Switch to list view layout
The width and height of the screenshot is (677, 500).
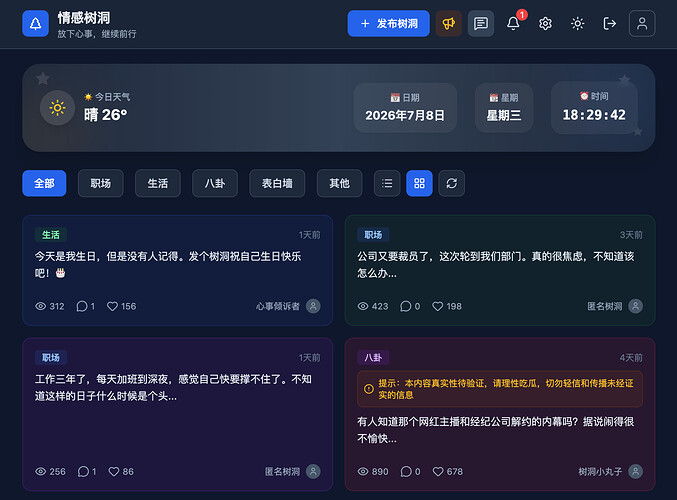[387, 184]
